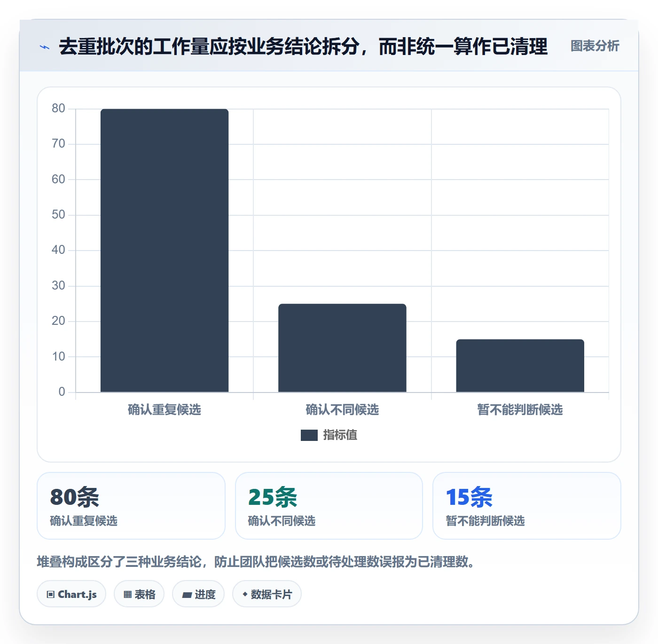Click the 进度 tag chip

pos(198,594)
